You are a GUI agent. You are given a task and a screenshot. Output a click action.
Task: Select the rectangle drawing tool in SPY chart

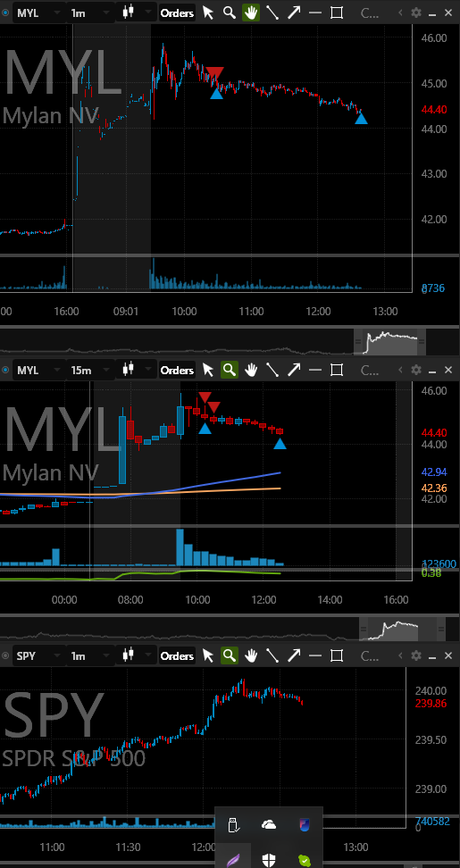pos(337,655)
